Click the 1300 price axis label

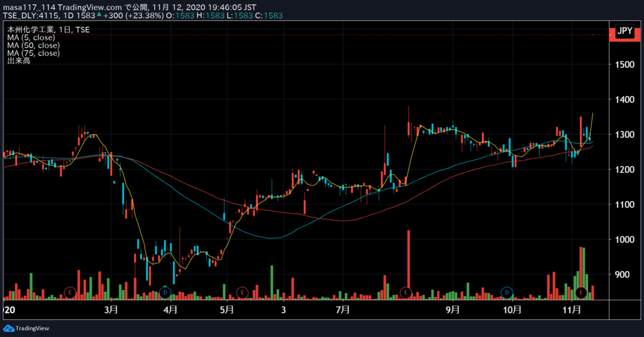(x=625, y=135)
